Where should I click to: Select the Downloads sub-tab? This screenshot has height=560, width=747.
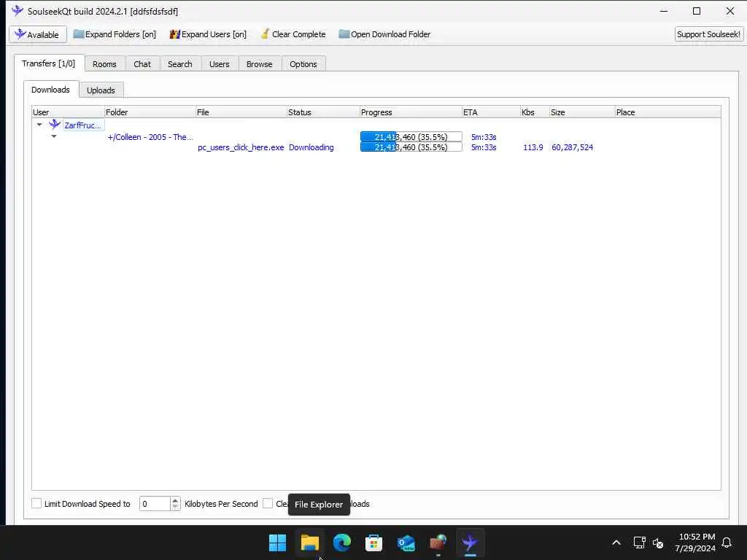50,90
